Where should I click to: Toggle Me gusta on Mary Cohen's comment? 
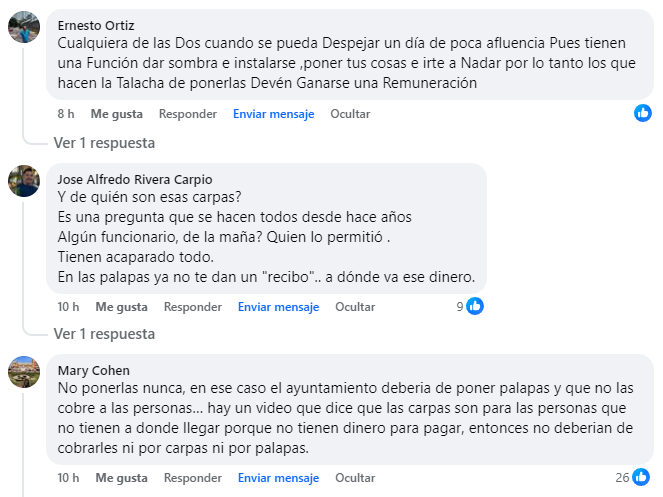pyautogui.click(x=121, y=478)
